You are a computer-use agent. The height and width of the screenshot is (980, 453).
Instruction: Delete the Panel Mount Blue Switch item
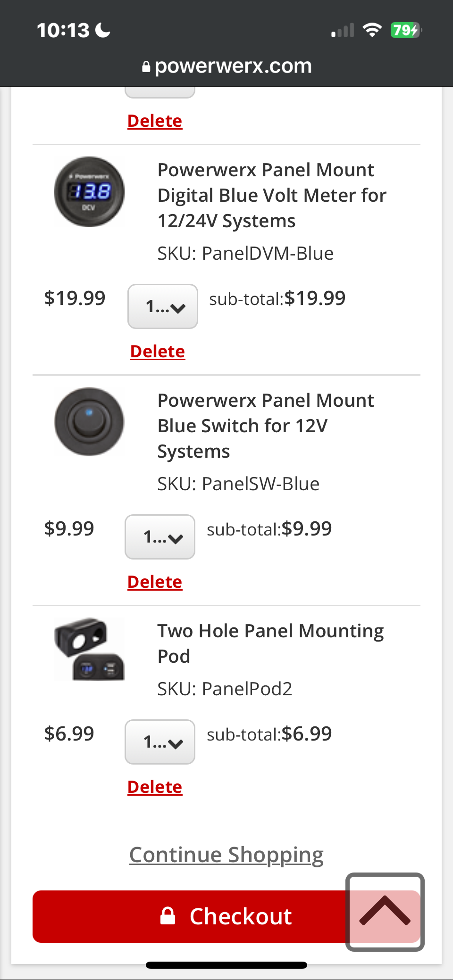tap(155, 582)
